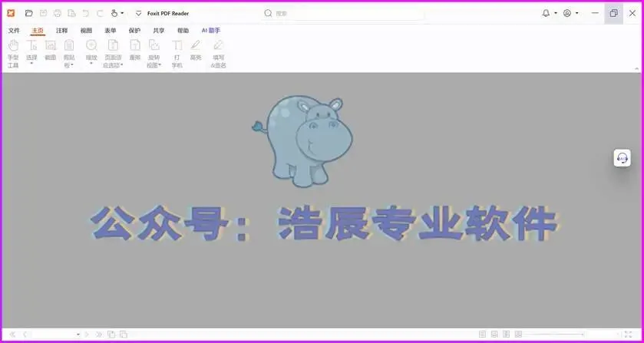The height and width of the screenshot is (343, 644).
Task: Click the redo arrow icon
Action: click(x=100, y=13)
